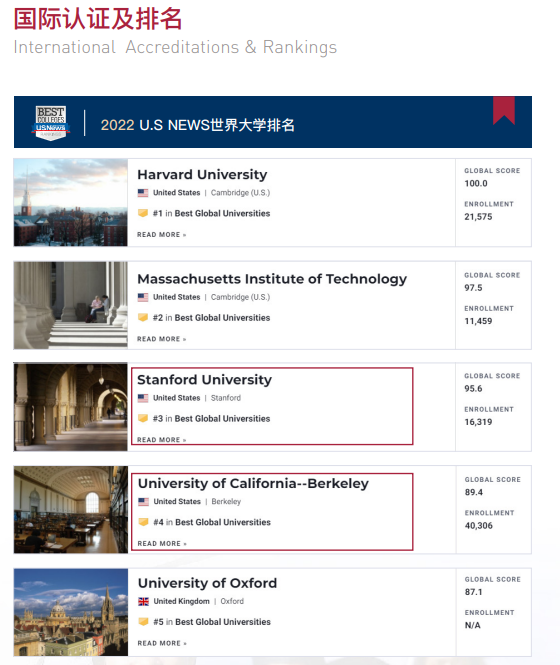The height and width of the screenshot is (665, 560).
Task: Open Harvard University's READ MORE link
Action: click(162, 235)
